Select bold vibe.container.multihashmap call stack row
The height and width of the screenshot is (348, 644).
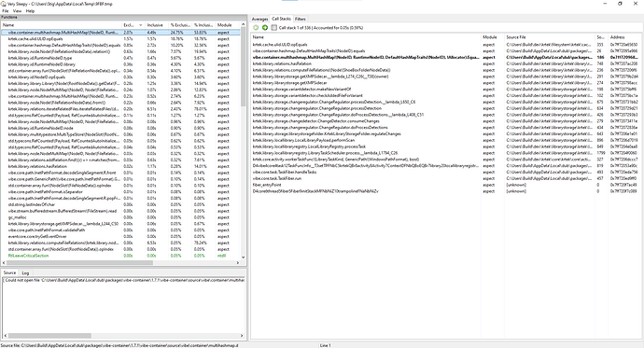pos(446,58)
